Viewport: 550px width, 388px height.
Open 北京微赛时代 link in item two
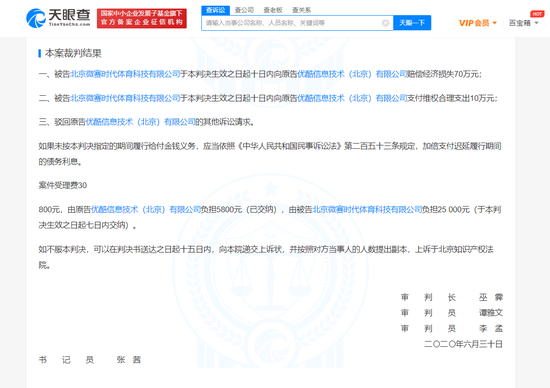coord(126,98)
